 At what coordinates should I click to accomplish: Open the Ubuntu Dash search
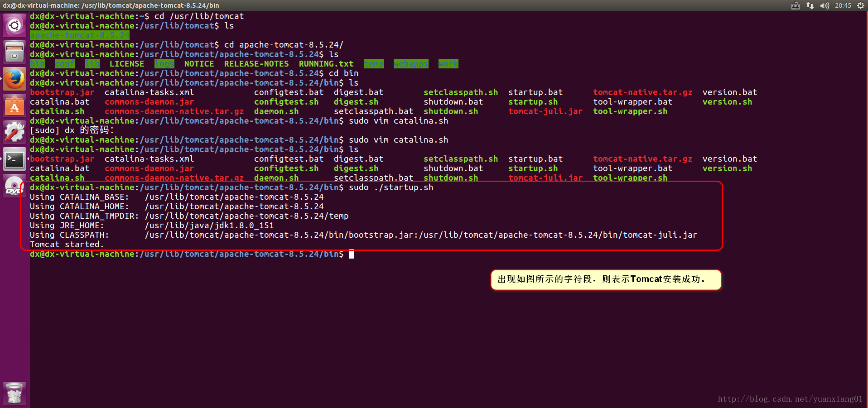14,25
